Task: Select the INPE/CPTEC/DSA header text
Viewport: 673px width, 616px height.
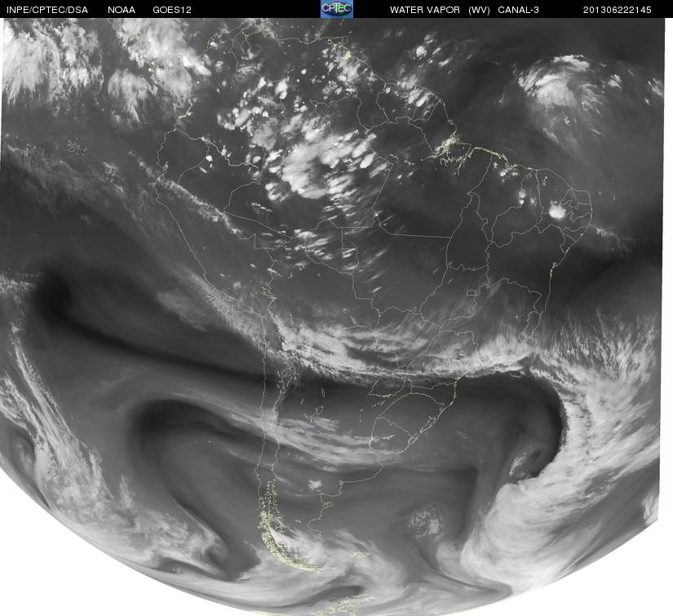Action: pyautogui.click(x=46, y=10)
